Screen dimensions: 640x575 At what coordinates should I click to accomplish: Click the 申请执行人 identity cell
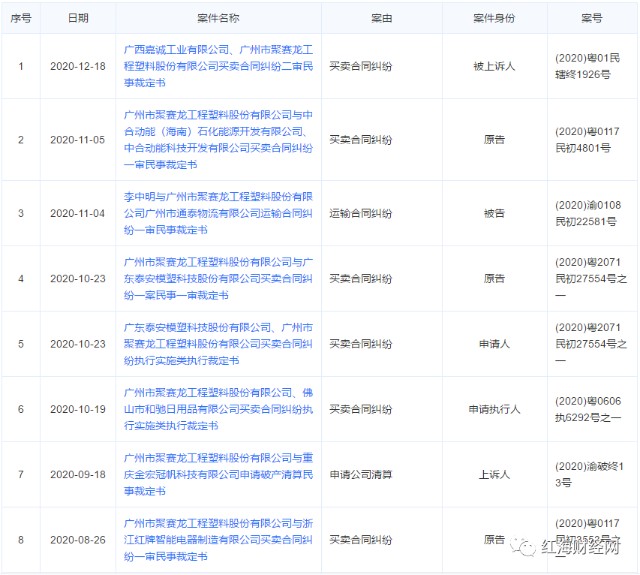tap(494, 409)
